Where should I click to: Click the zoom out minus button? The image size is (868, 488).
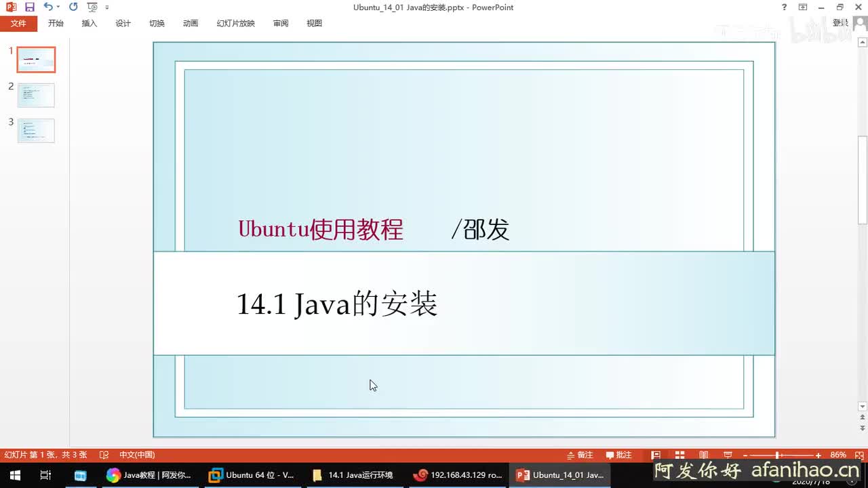[745, 455]
